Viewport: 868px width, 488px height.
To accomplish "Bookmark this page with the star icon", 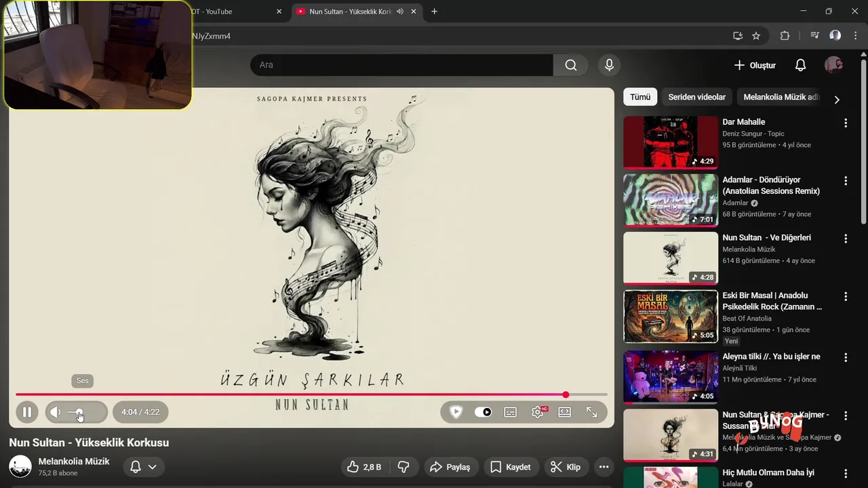I will (756, 36).
